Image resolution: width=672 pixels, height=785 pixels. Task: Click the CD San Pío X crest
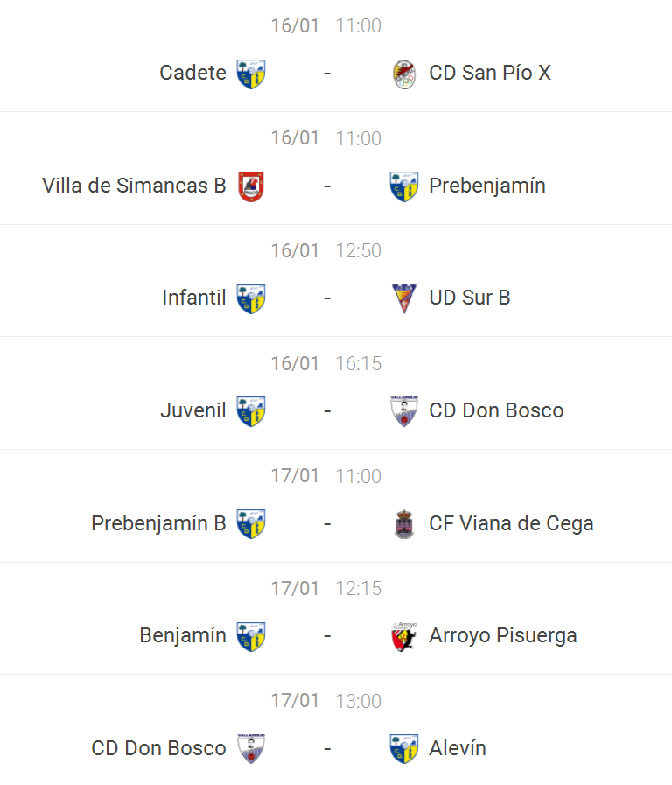403,74
